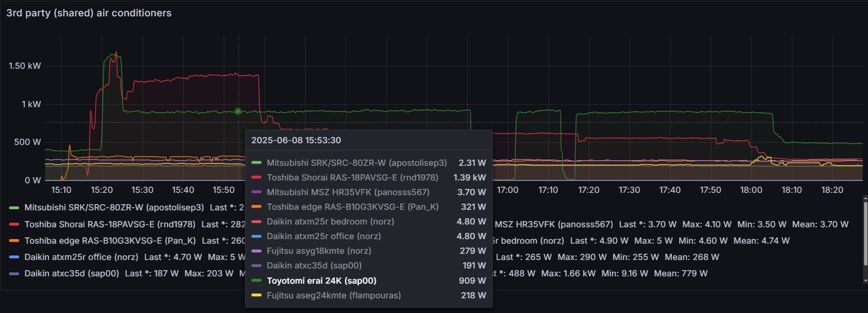Click the '321 W' value in the tooltip
Image resolution: width=868 pixels, height=313 pixels.
[474, 206]
